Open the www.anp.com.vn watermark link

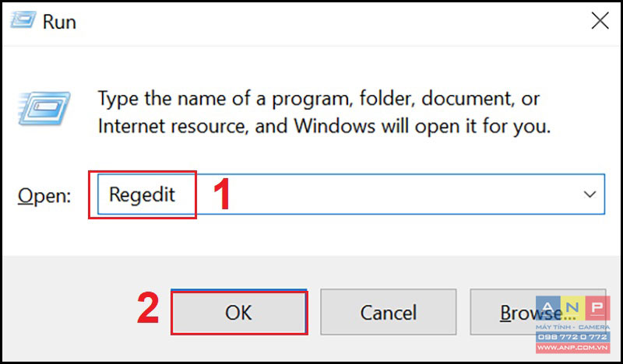pos(572,348)
